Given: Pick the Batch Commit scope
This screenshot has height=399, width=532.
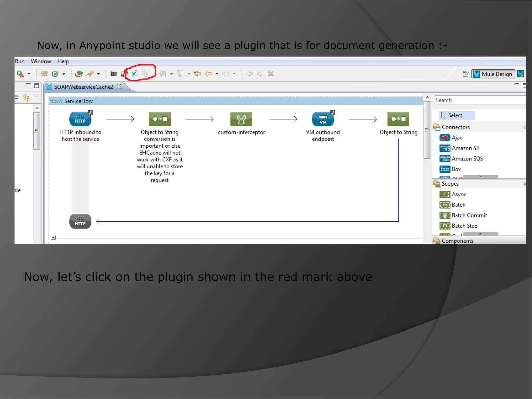Looking at the screenshot, I should [463, 215].
